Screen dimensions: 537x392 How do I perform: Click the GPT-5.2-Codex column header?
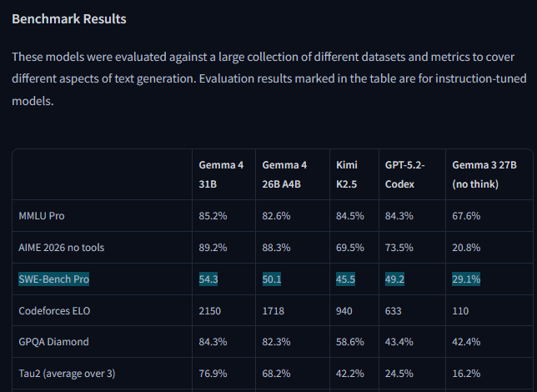coord(404,174)
